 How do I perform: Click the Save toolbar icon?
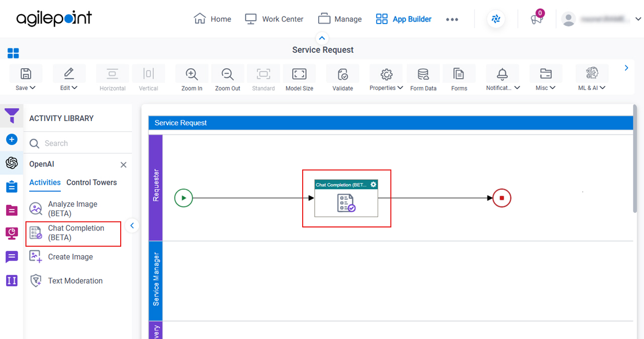click(x=26, y=74)
